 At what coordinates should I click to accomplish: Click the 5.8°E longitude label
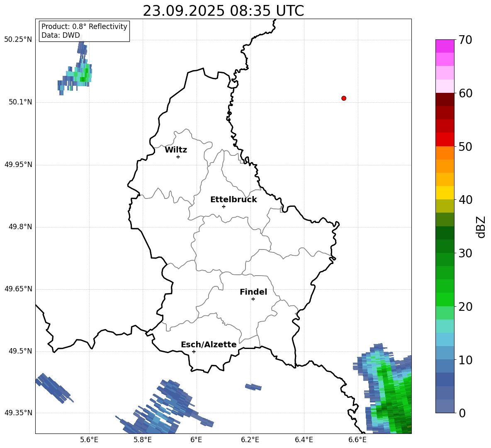(x=143, y=440)
